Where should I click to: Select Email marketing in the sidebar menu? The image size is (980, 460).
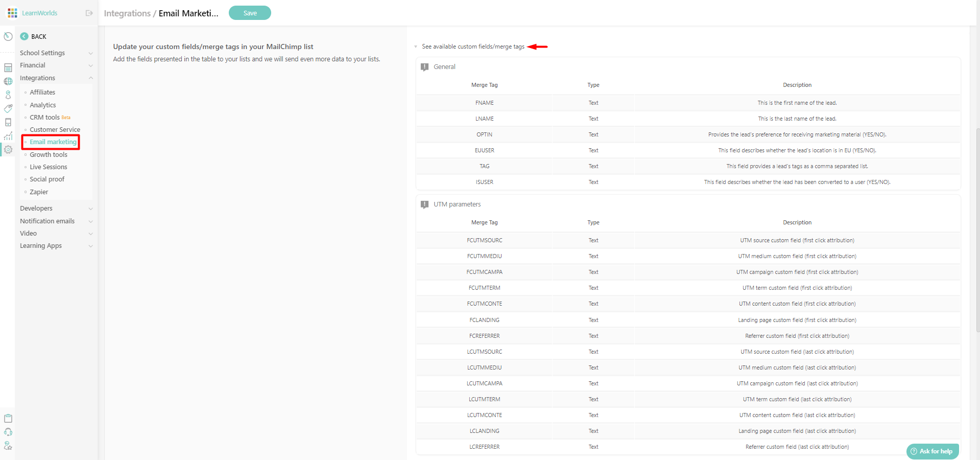pyautogui.click(x=53, y=142)
